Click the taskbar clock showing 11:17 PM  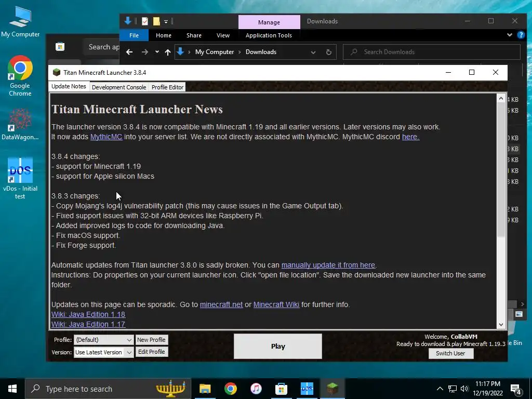[487, 389]
